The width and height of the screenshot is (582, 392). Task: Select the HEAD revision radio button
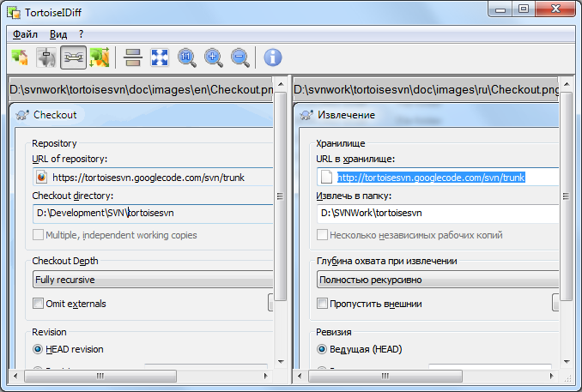(x=38, y=349)
